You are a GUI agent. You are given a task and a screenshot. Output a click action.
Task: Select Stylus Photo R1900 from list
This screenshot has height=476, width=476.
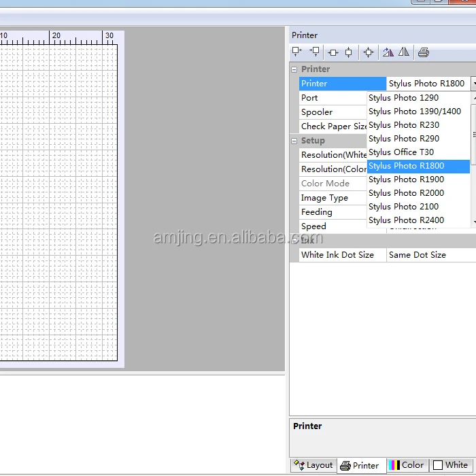[x=418, y=180]
